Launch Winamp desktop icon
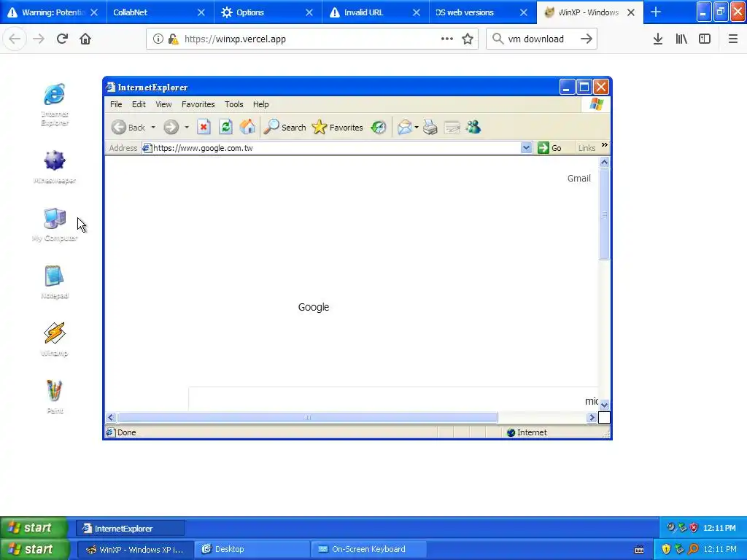The image size is (747, 560). coord(54,340)
